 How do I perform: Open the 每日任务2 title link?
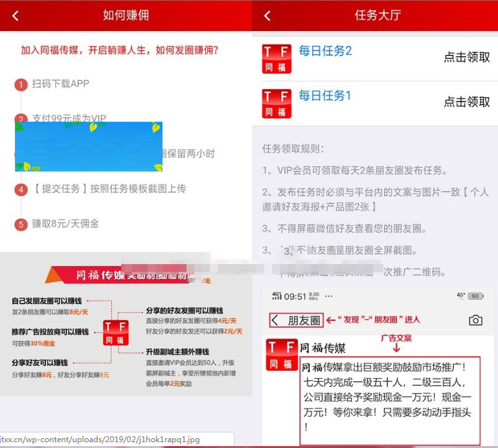[324, 50]
